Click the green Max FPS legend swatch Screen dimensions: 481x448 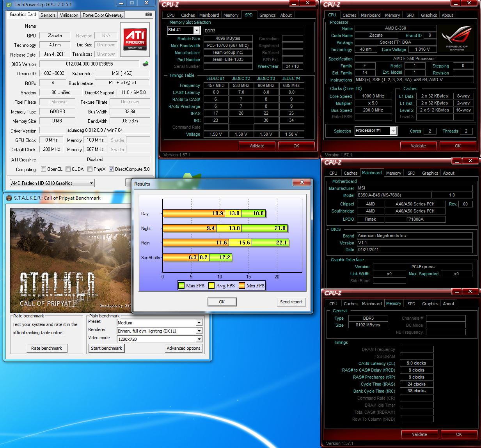click(181, 285)
